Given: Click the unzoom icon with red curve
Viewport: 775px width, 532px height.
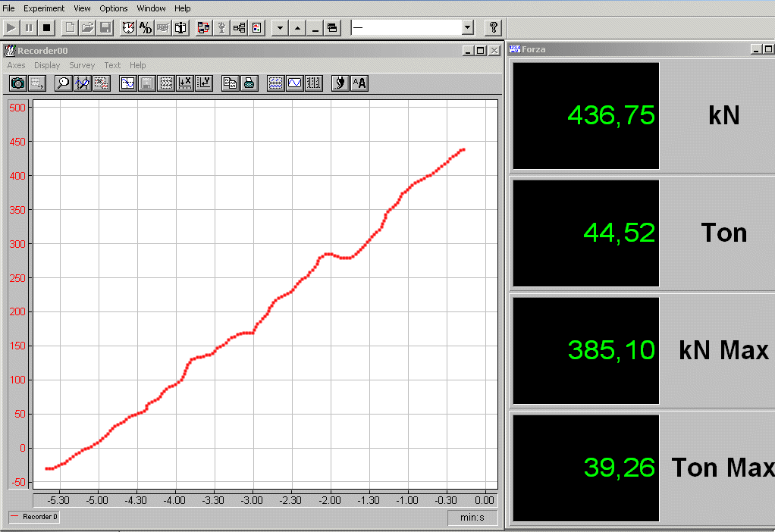Looking at the screenshot, I should click(x=102, y=83).
